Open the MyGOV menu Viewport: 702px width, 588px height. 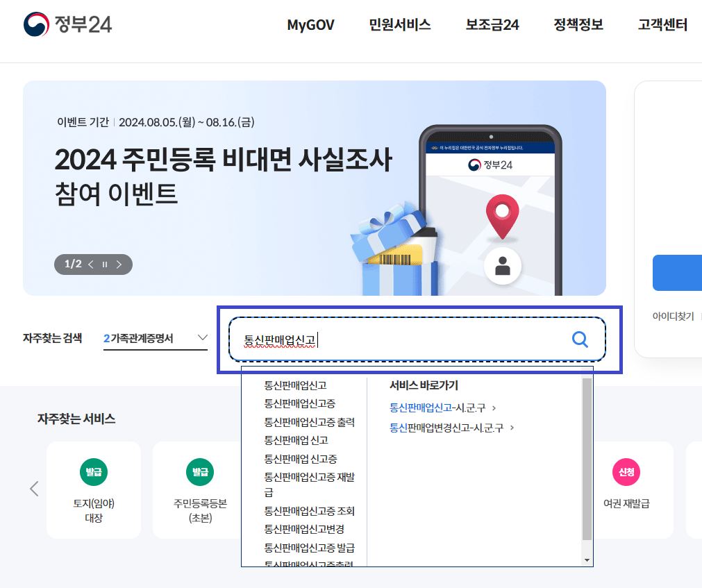(x=310, y=24)
